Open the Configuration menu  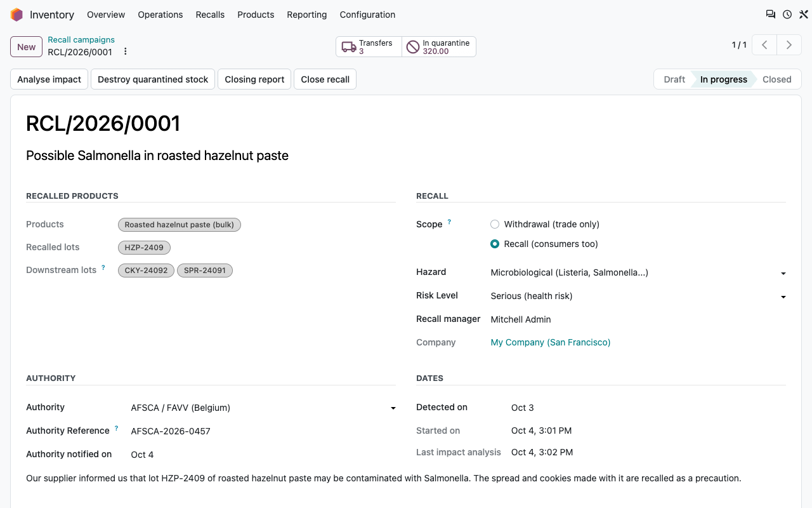click(x=367, y=15)
